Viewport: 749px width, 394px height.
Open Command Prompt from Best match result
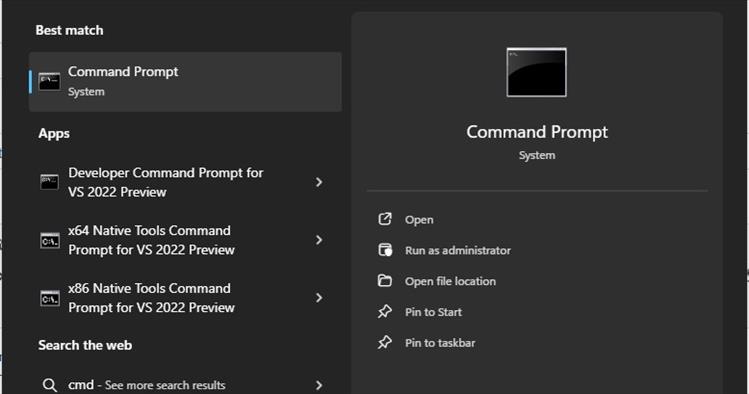pos(185,82)
